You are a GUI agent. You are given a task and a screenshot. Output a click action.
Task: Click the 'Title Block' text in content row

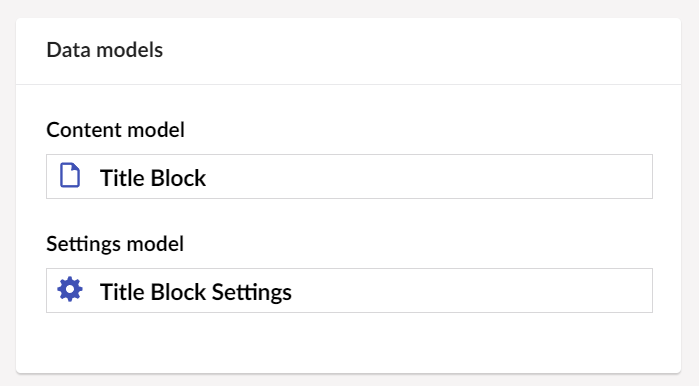tap(152, 178)
